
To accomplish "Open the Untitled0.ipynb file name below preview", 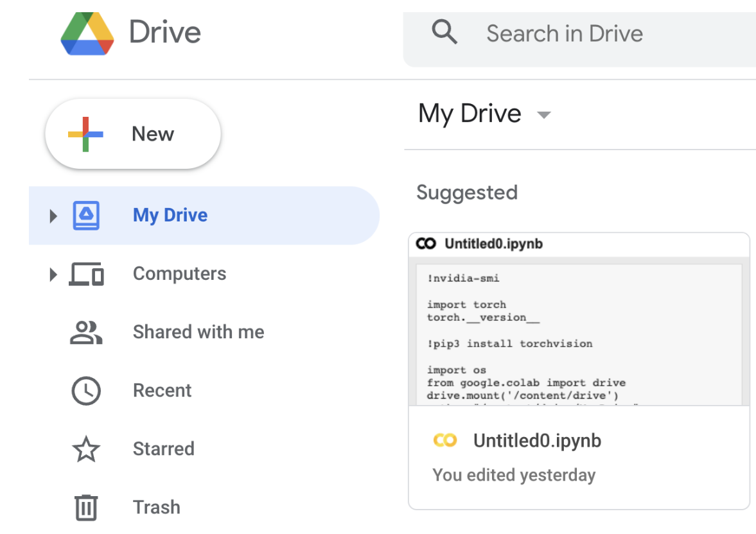I will click(x=537, y=440).
